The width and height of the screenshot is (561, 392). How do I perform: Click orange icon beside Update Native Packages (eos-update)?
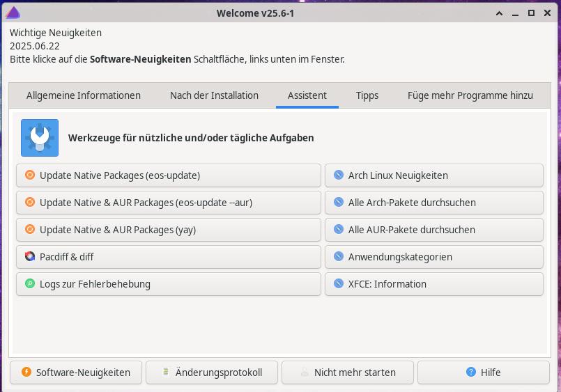click(30, 175)
